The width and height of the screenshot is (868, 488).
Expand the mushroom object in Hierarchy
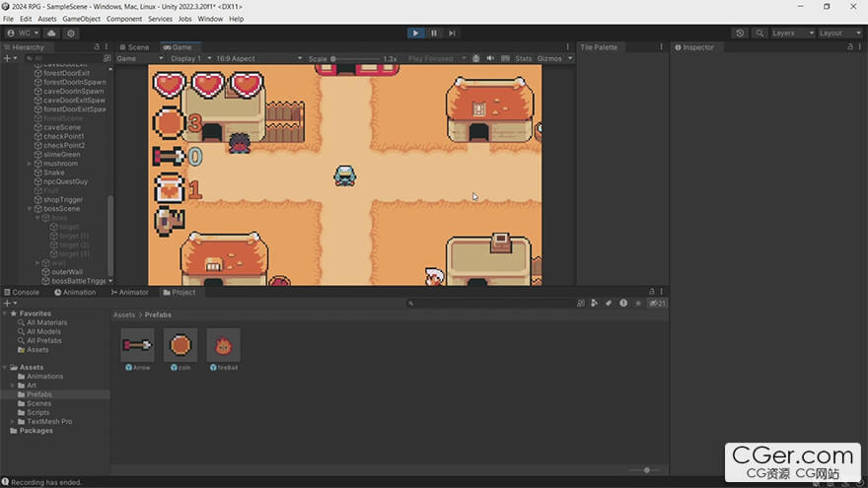[30, 164]
